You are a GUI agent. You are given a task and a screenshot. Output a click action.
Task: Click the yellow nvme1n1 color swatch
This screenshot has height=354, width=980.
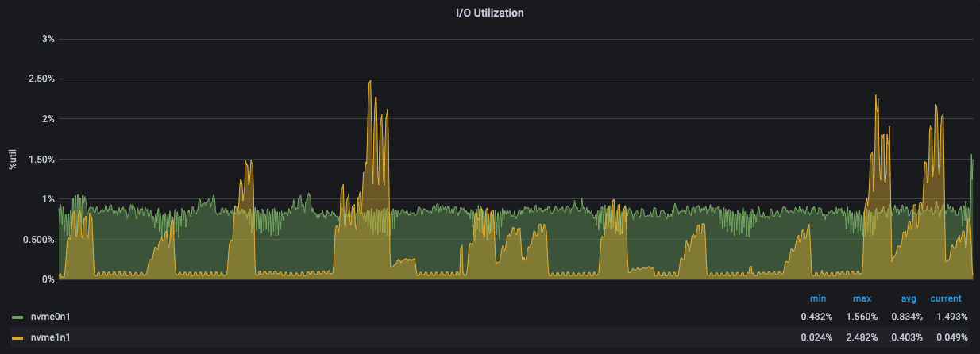[17, 338]
